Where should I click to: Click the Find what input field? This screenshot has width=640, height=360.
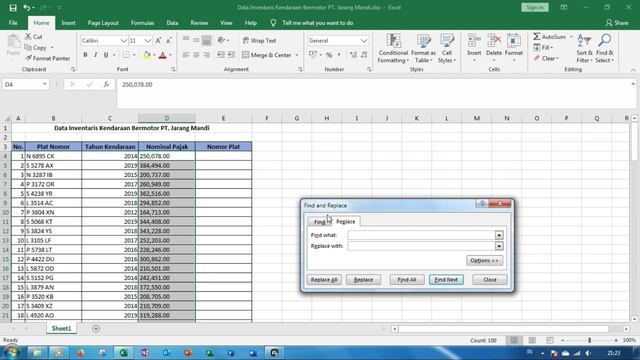(x=421, y=235)
